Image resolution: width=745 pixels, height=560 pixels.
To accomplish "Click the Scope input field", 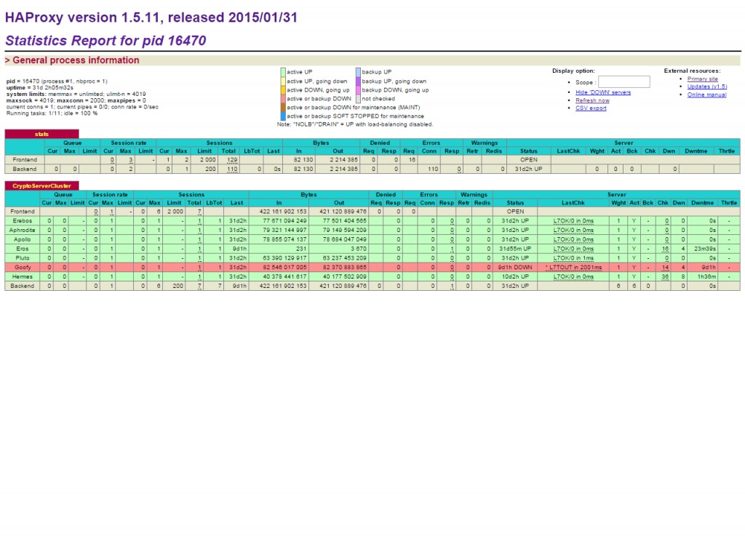I will coord(624,82).
